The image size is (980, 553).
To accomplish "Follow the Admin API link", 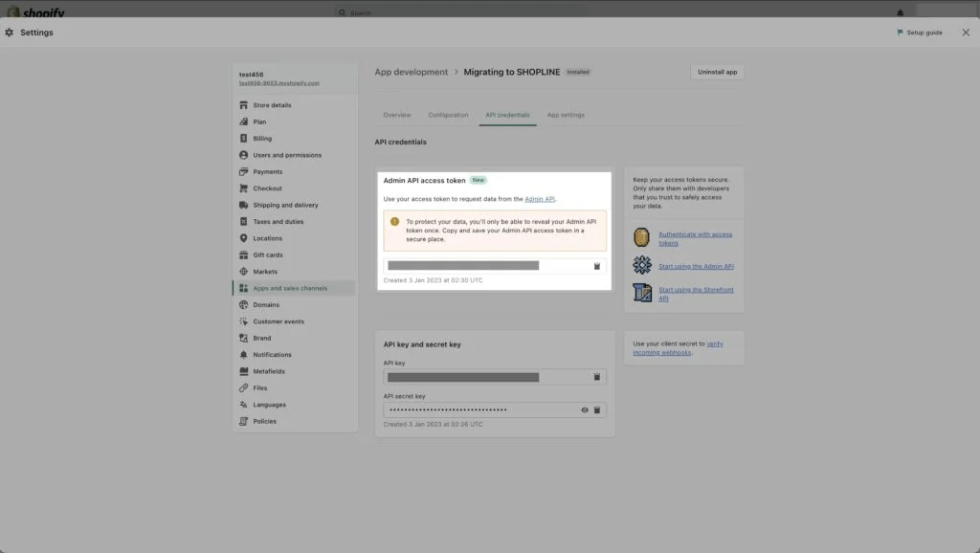I will point(540,199).
